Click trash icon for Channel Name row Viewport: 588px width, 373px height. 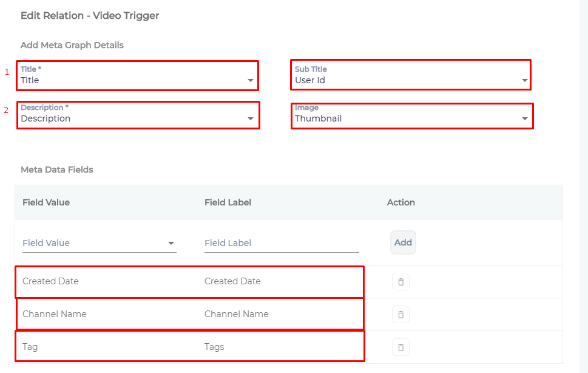point(400,314)
